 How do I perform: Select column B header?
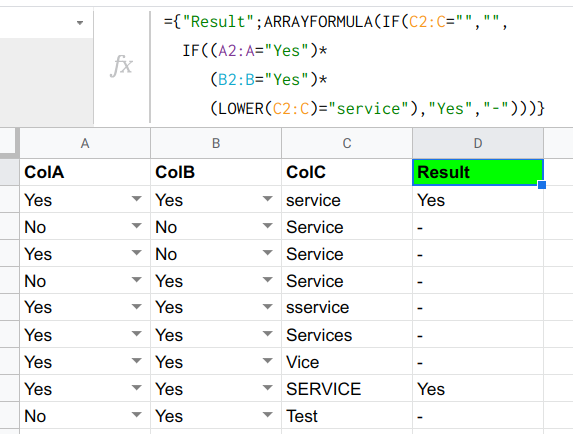[x=216, y=143]
